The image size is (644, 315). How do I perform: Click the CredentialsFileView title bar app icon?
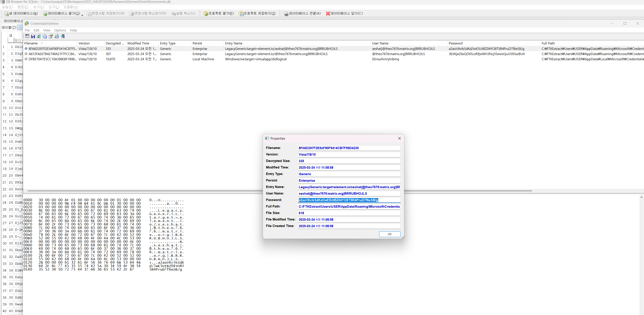[27, 23]
